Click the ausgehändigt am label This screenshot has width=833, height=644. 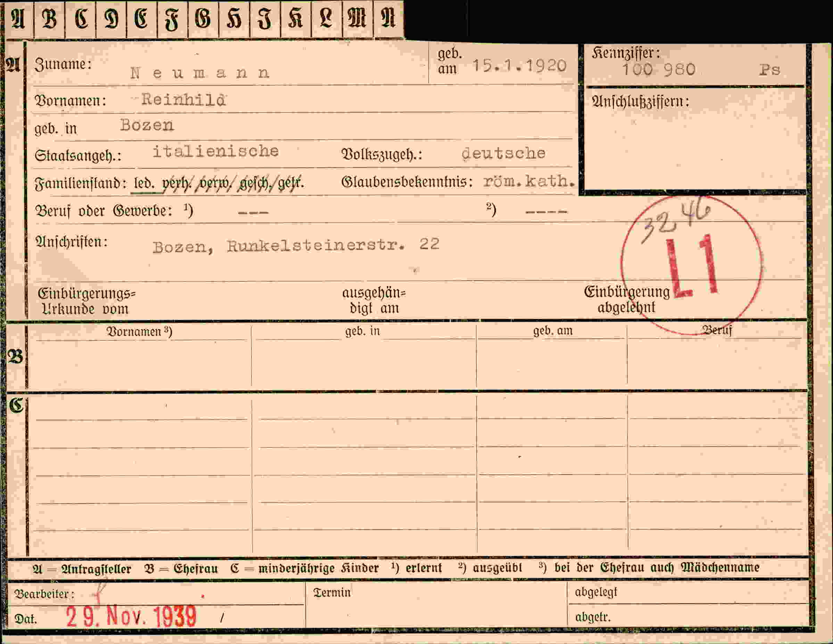[374, 300]
